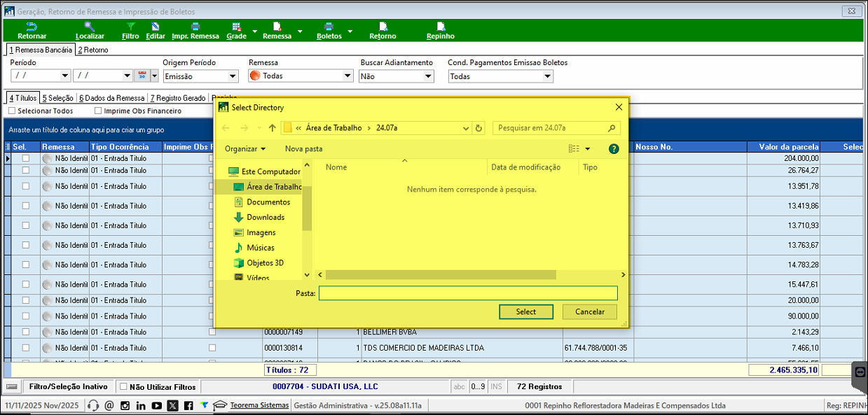Click the Pasta folder name input field

[468, 293]
